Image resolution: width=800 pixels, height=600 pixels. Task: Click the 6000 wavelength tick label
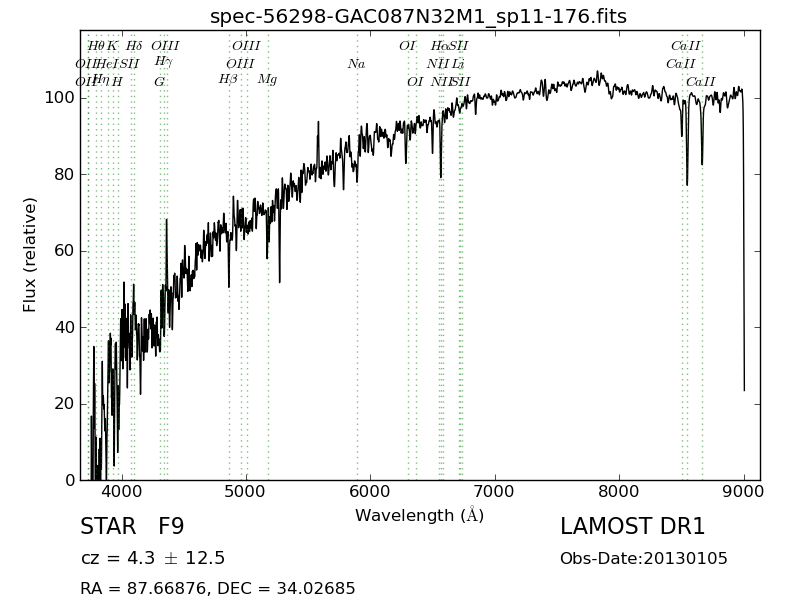tap(370, 492)
